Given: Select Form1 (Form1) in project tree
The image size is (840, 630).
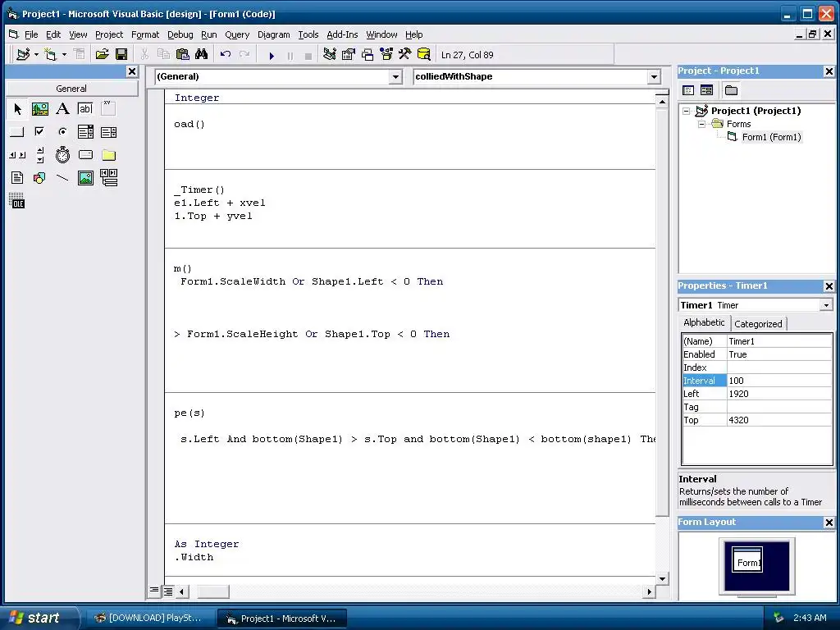Looking at the screenshot, I should [x=771, y=137].
